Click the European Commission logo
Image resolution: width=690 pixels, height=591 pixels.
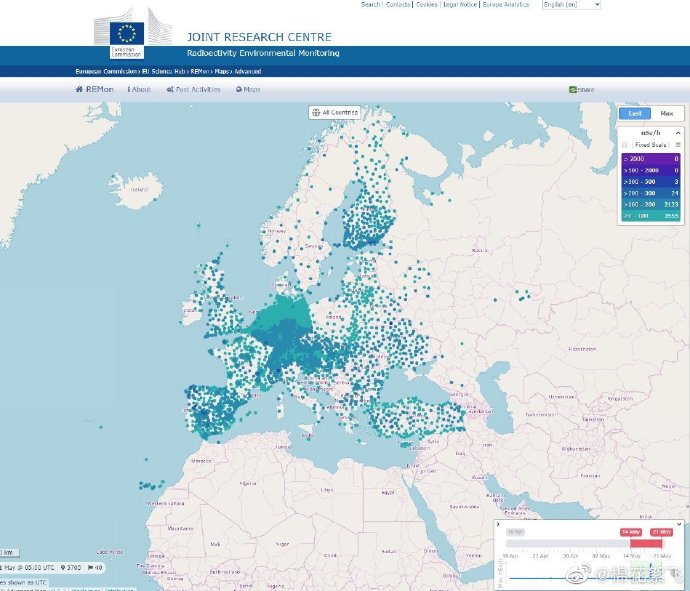pos(125,39)
